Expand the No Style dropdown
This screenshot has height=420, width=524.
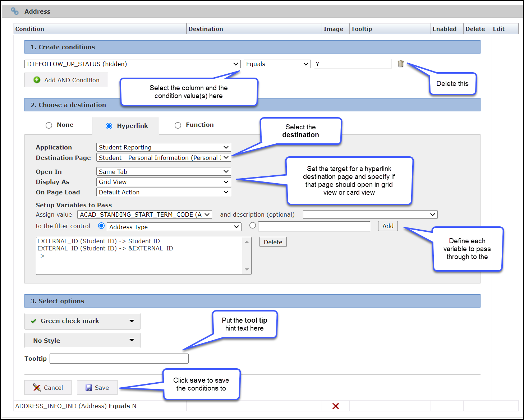(x=82, y=341)
